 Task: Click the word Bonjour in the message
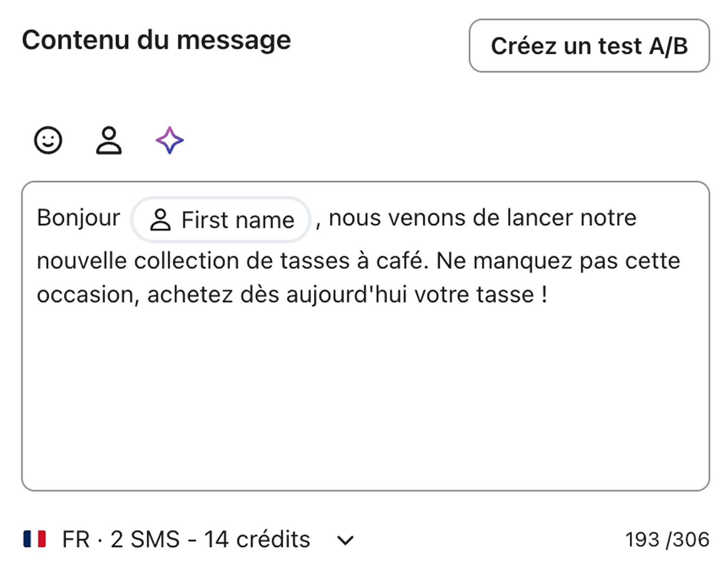point(79,218)
